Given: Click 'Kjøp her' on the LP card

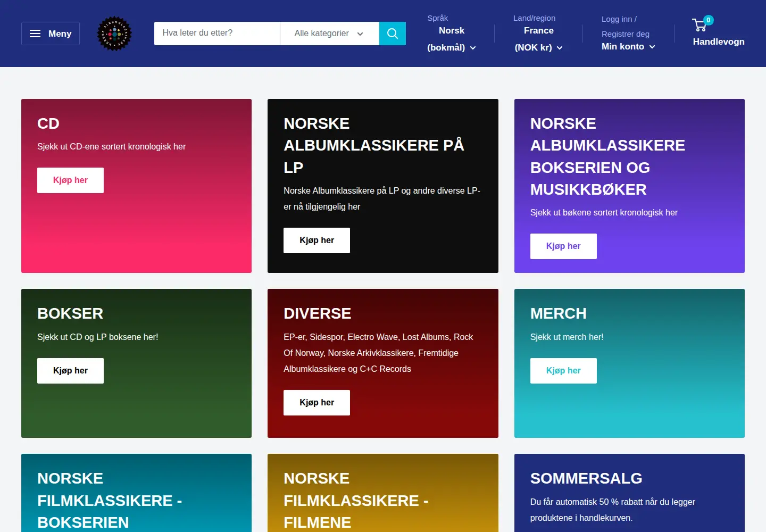Looking at the screenshot, I should pos(317,240).
